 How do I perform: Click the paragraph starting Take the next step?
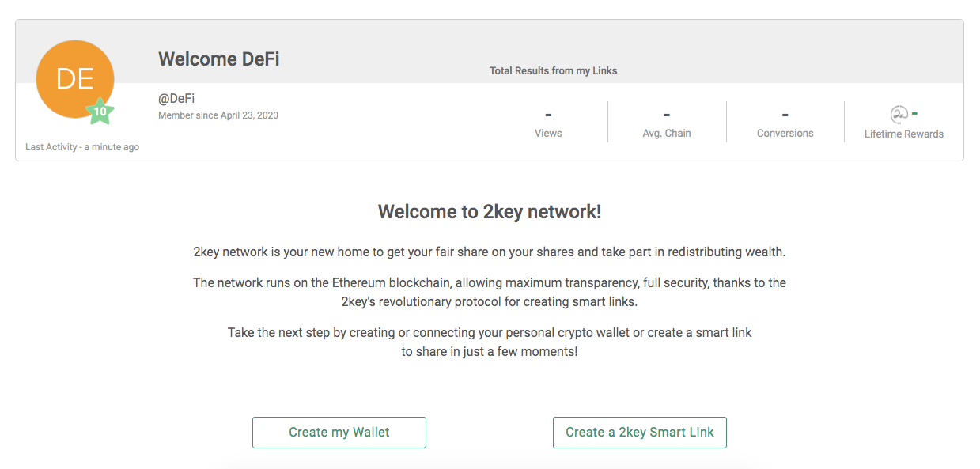click(490, 342)
